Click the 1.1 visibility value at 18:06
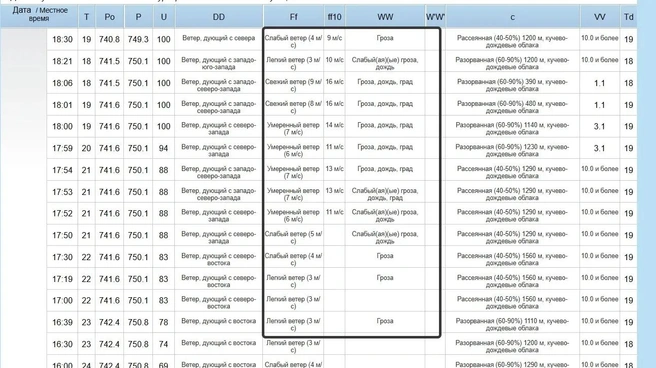 pyautogui.click(x=600, y=83)
